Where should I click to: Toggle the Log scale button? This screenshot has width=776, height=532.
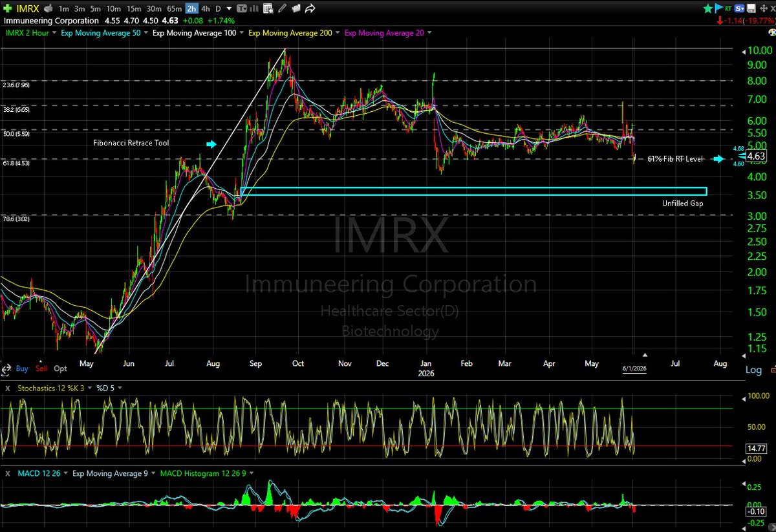click(753, 370)
